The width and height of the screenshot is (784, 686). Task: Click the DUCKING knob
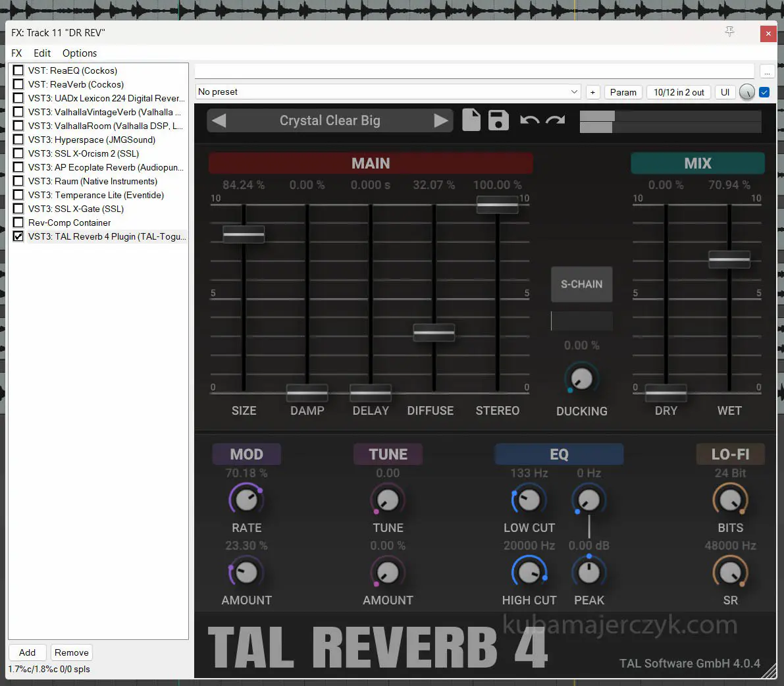(x=581, y=379)
